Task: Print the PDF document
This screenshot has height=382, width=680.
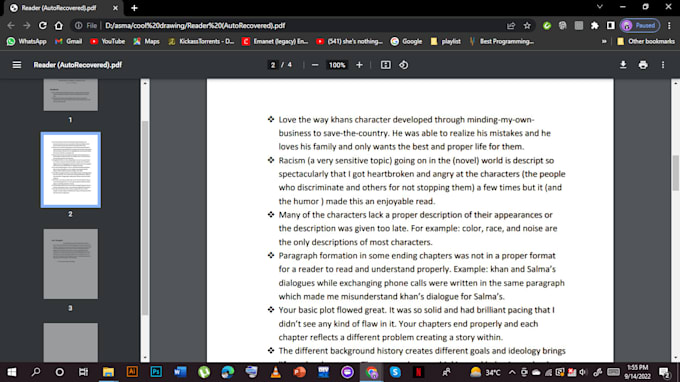Action: point(643,65)
